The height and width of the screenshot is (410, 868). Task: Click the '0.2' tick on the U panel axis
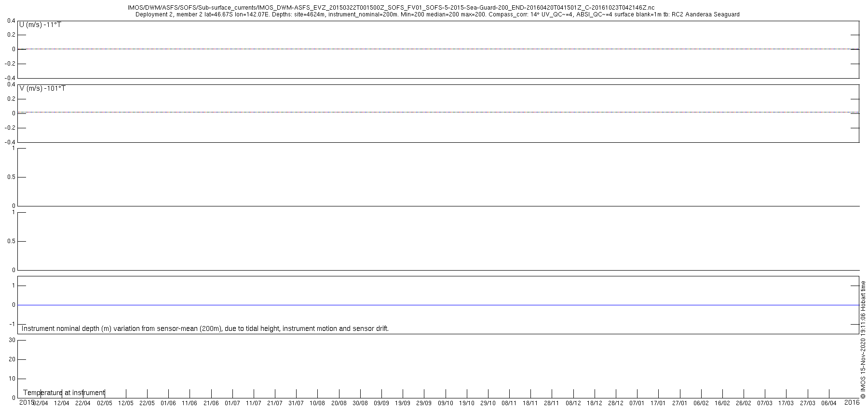[12, 35]
